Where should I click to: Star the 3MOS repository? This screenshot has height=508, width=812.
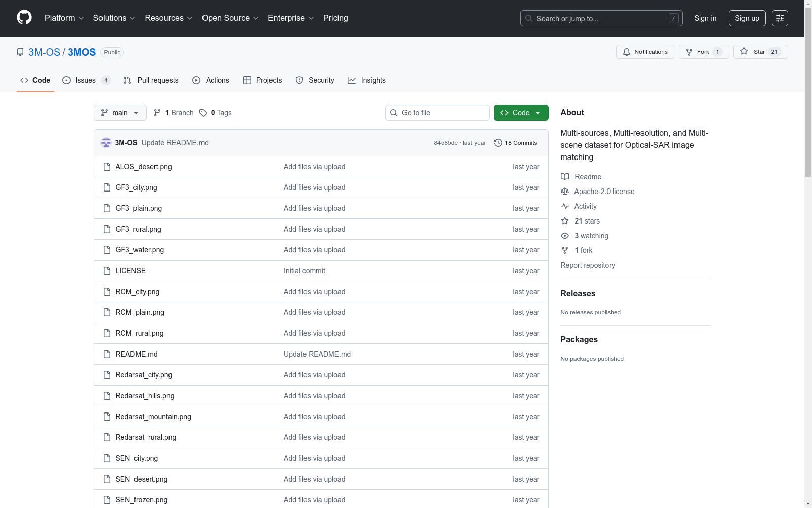click(x=760, y=52)
